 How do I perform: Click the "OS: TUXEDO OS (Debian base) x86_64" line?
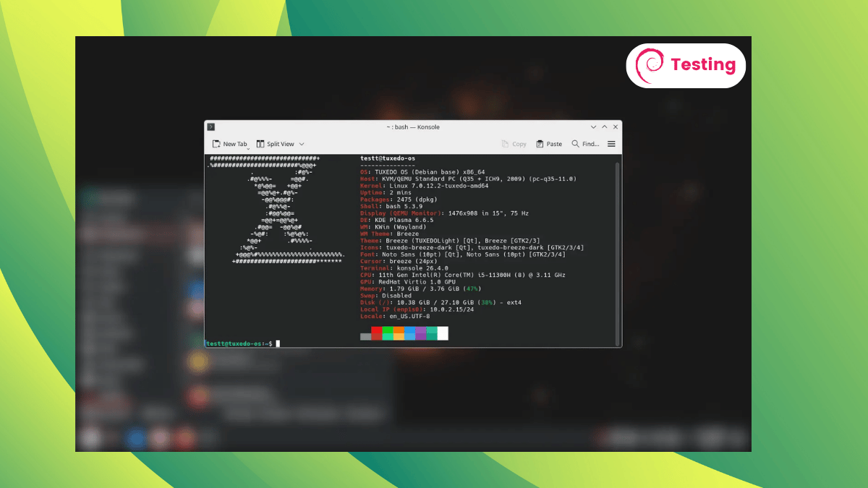click(x=422, y=172)
